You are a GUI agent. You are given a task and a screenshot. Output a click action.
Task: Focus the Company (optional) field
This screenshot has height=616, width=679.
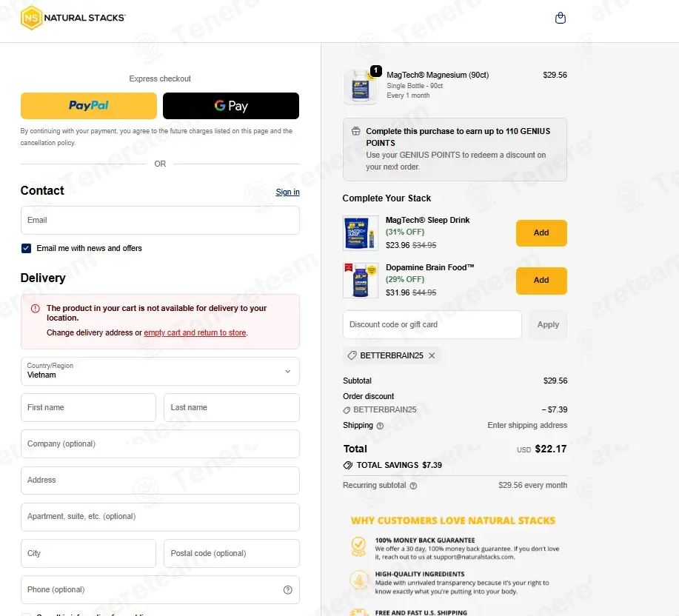coord(160,443)
